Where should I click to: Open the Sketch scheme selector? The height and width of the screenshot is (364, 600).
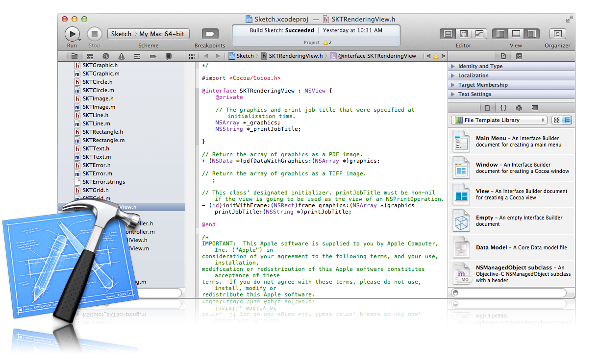[x=121, y=34]
